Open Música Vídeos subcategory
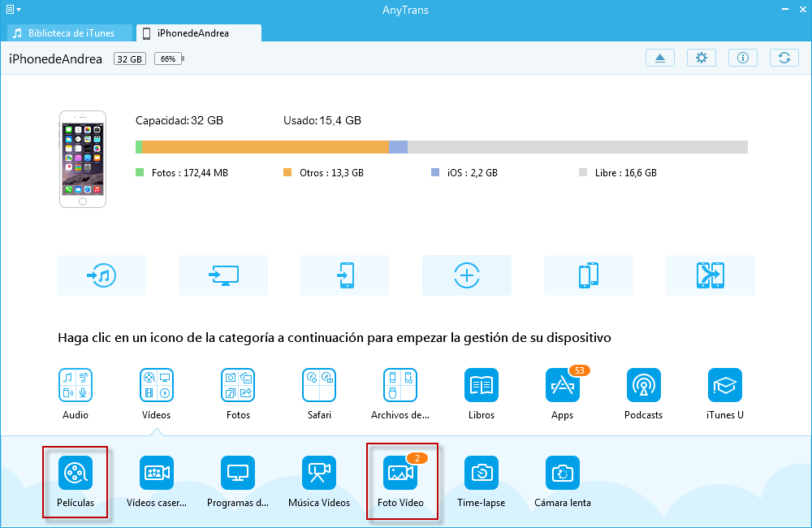 [x=319, y=482]
